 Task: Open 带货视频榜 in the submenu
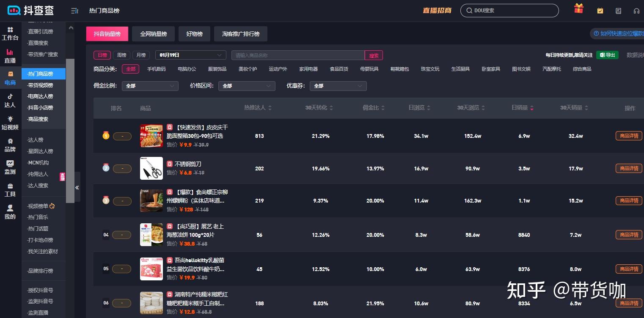pos(41,85)
